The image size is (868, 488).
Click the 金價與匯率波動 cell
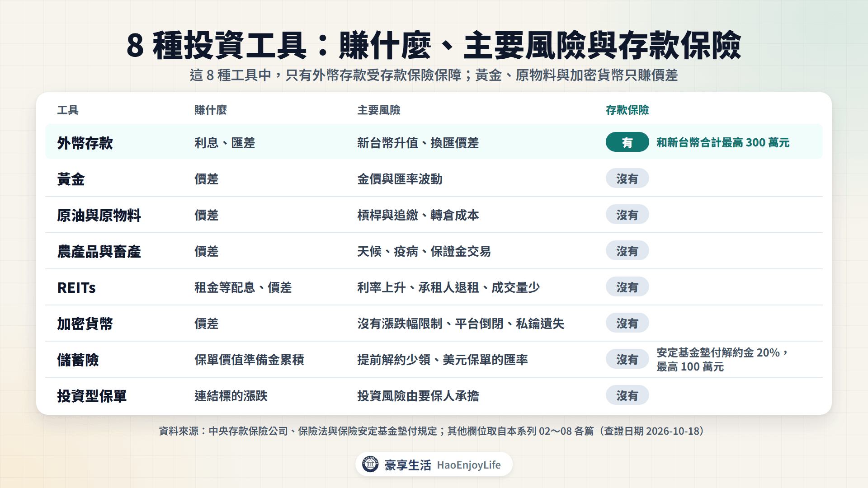[400, 179]
